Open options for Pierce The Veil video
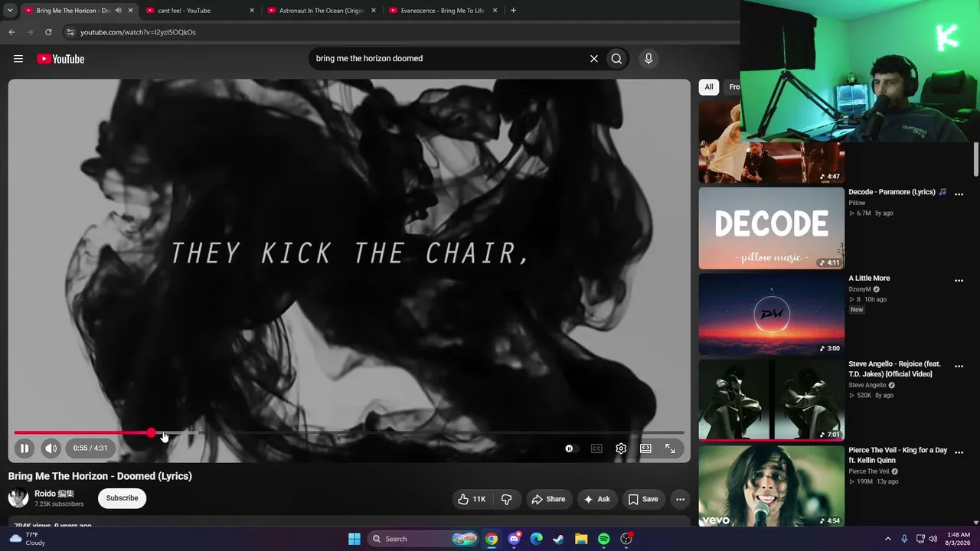980x551 pixels. pos(959,453)
